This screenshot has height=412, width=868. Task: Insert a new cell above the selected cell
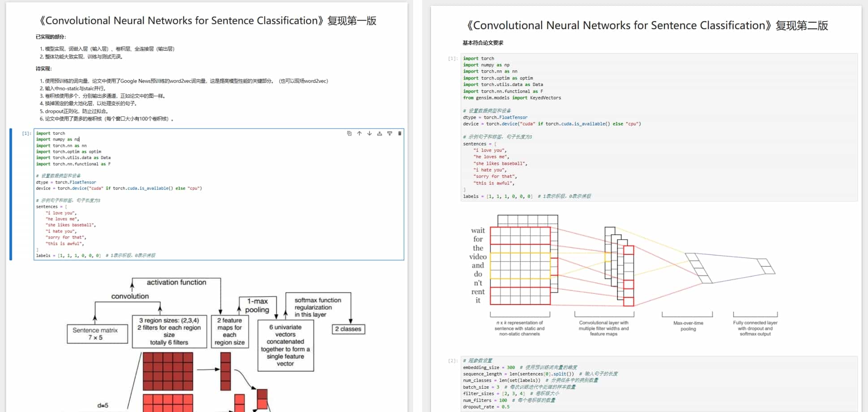380,133
